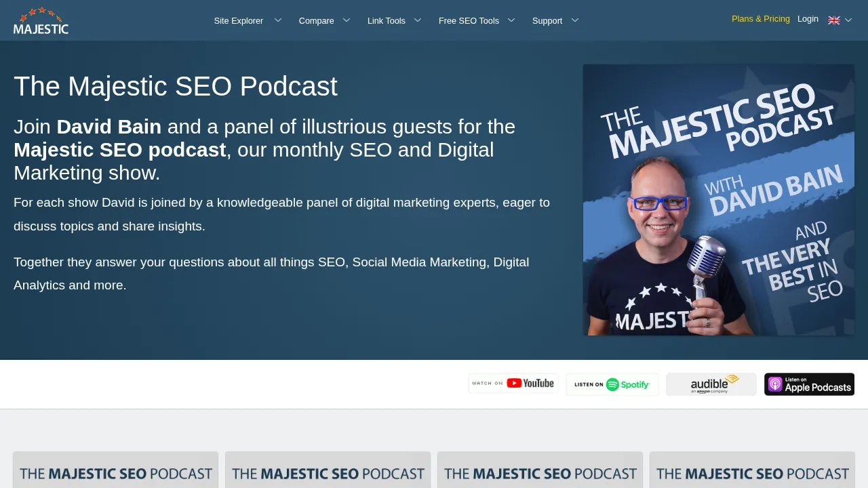Image resolution: width=868 pixels, height=488 pixels.
Task: Click the bold "Majestic SEO podcast" text
Action: tap(120, 150)
